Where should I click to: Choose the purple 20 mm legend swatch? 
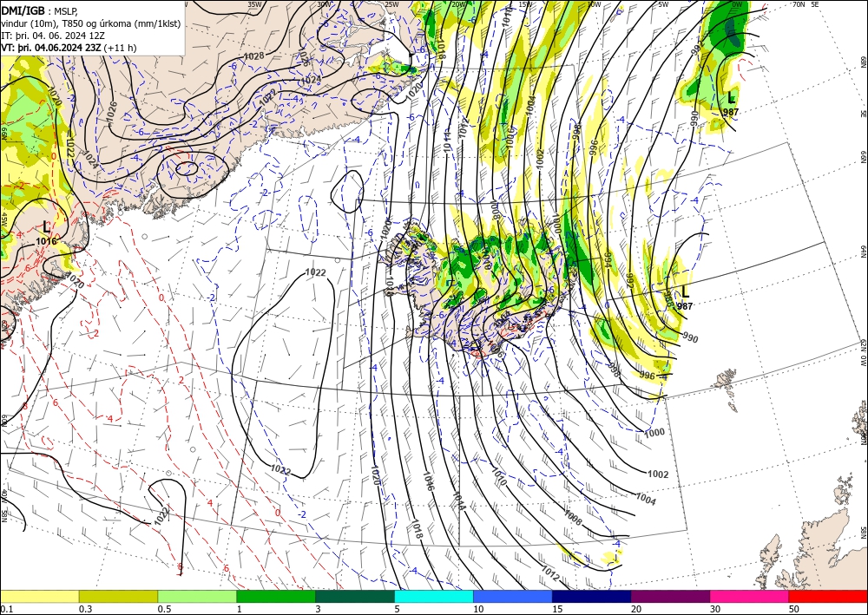click(x=670, y=596)
